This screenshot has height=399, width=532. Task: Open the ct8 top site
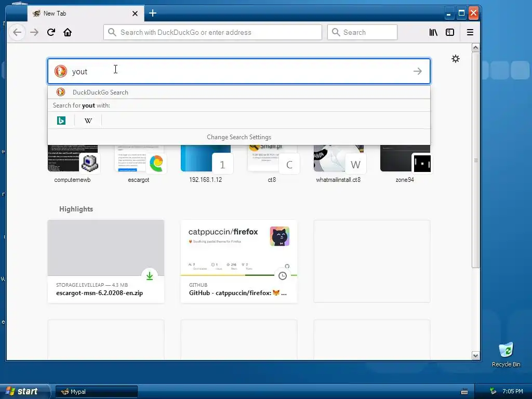coord(272,164)
